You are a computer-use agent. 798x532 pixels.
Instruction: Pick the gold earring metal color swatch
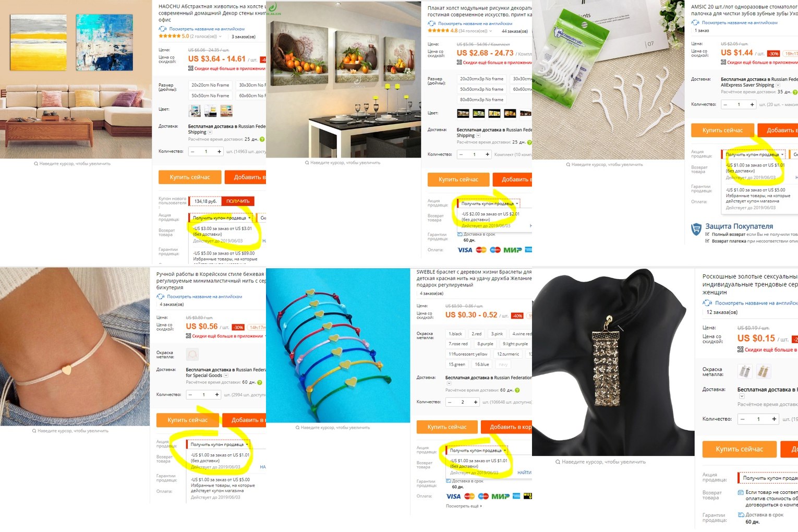click(763, 371)
